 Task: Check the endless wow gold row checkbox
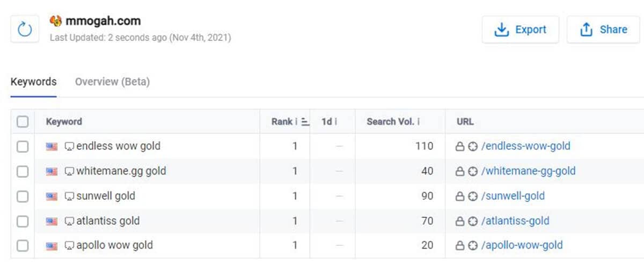pyautogui.click(x=23, y=147)
